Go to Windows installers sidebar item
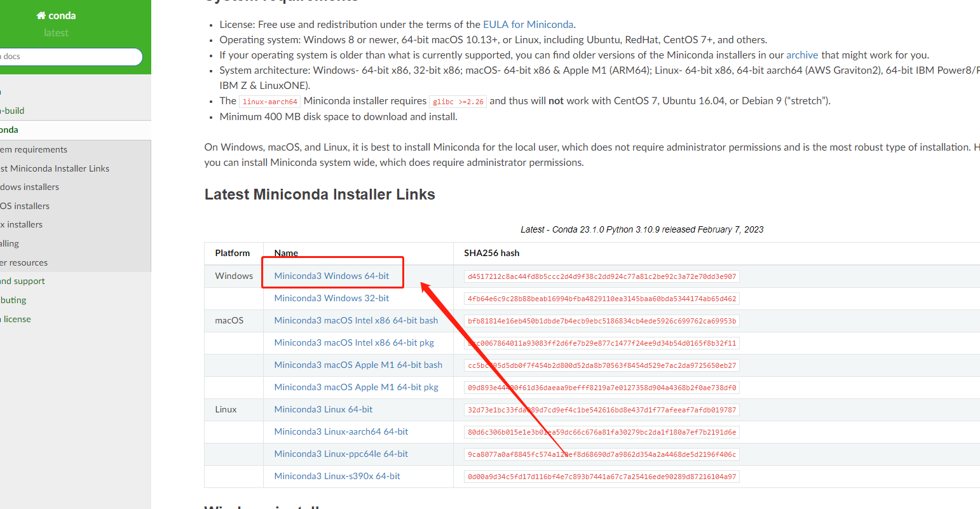980x509 pixels. coord(75,187)
